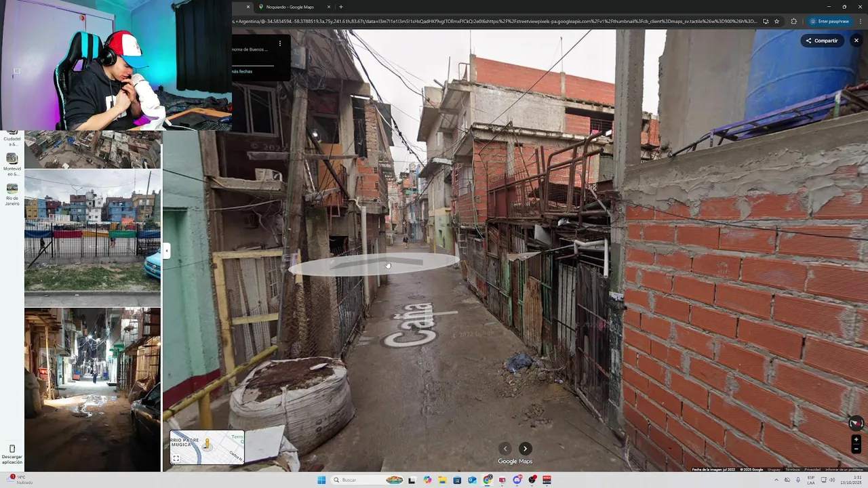Open the browser three-dot menu
The height and width of the screenshot is (488, 868).
pos(860,21)
